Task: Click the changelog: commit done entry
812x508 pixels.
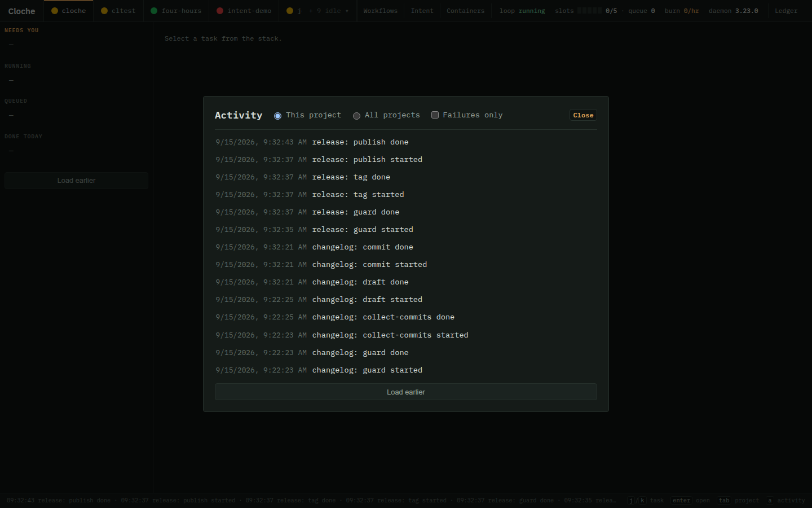Action: (406, 247)
